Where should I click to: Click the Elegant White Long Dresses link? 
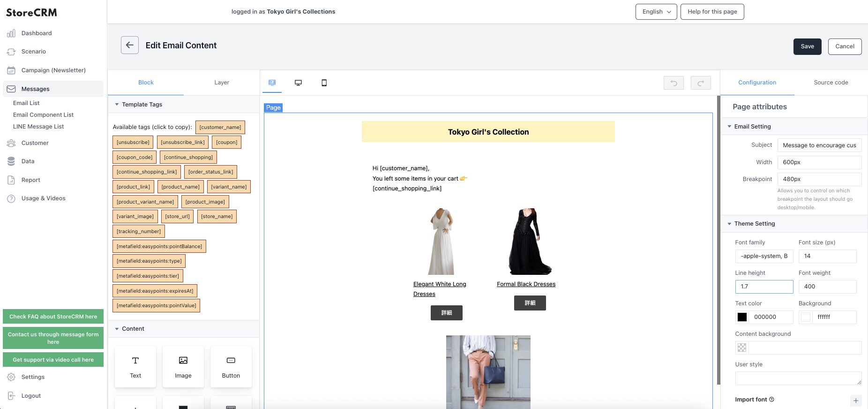tap(440, 289)
